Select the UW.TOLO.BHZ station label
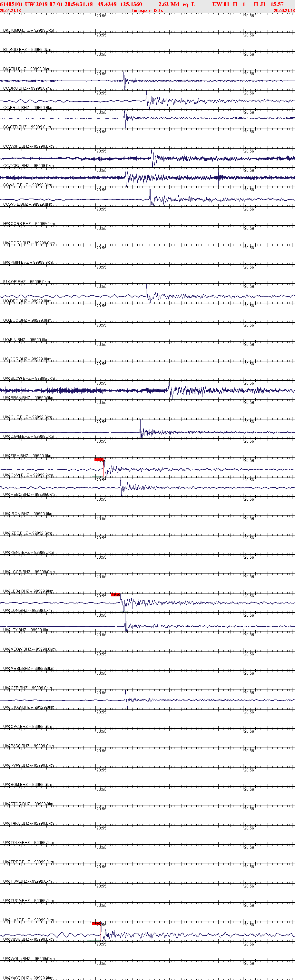 click(29, 843)
